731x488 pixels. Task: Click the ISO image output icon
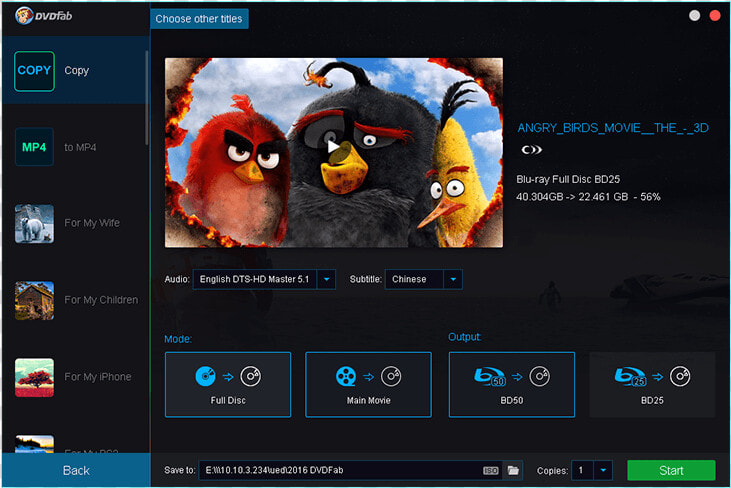point(490,471)
